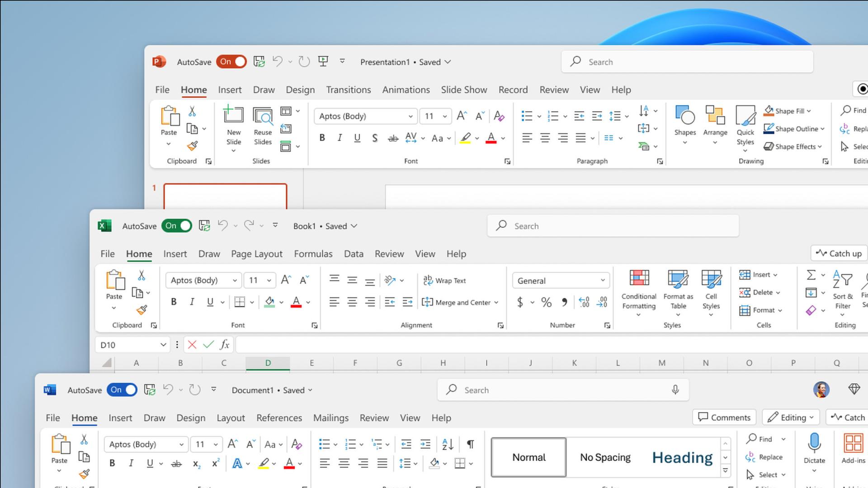Image resolution: width=868 pixels, height=488 pixels.
Task: Pick the red font color swatch in Excel
Action: [x=296, y=305]
